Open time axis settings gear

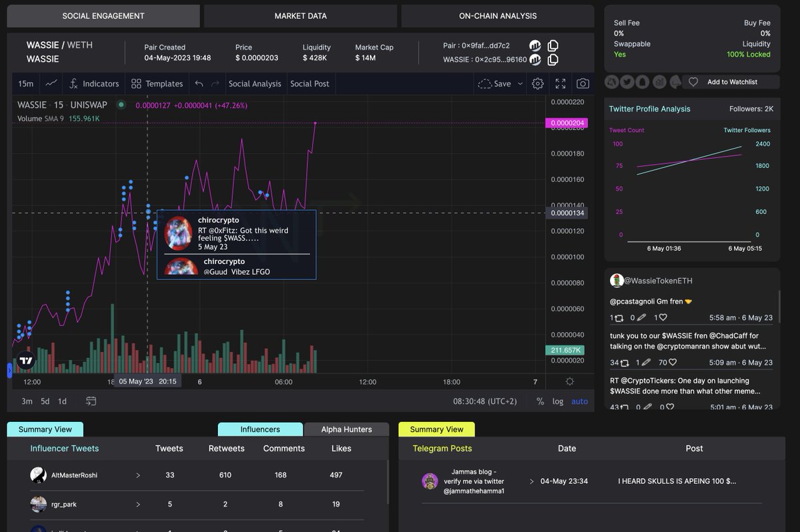(569, 381)
